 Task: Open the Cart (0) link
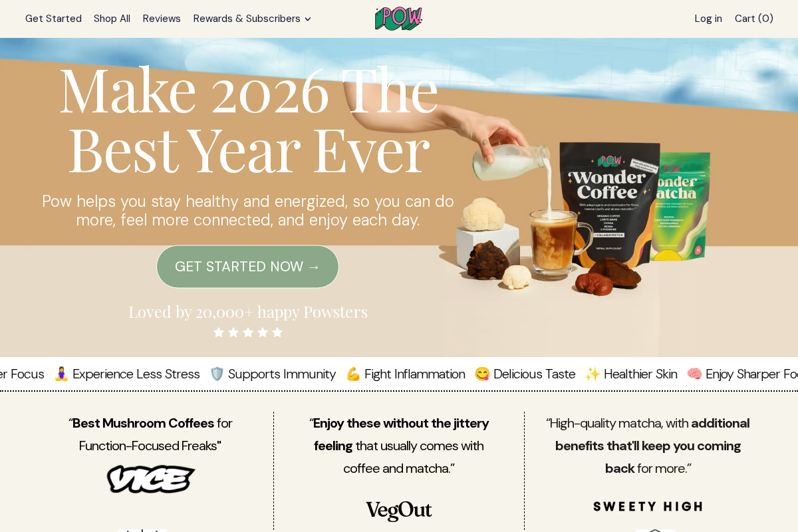pos(754,19)
